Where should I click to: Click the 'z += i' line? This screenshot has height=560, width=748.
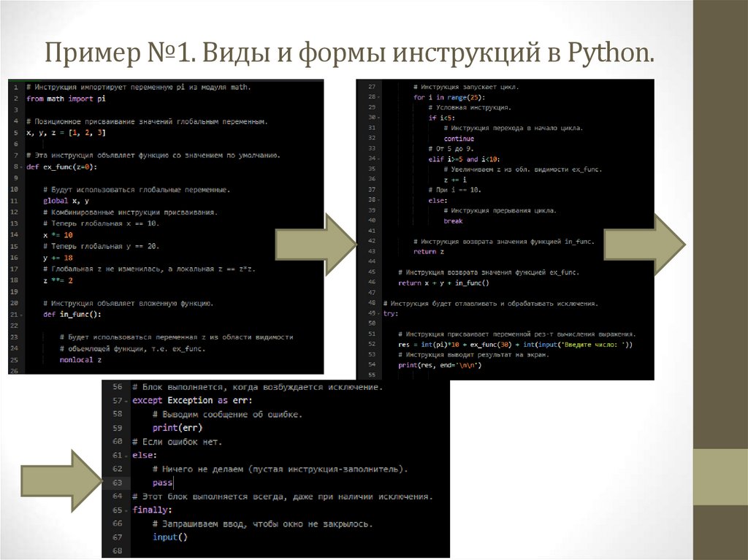tap(455, 180)
